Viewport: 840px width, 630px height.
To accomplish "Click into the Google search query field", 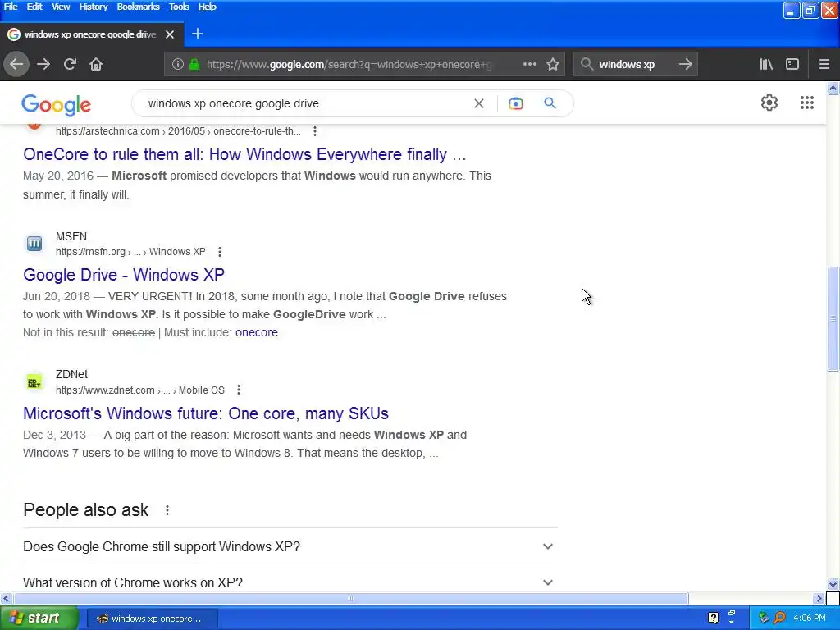I will tap(305, 103).
